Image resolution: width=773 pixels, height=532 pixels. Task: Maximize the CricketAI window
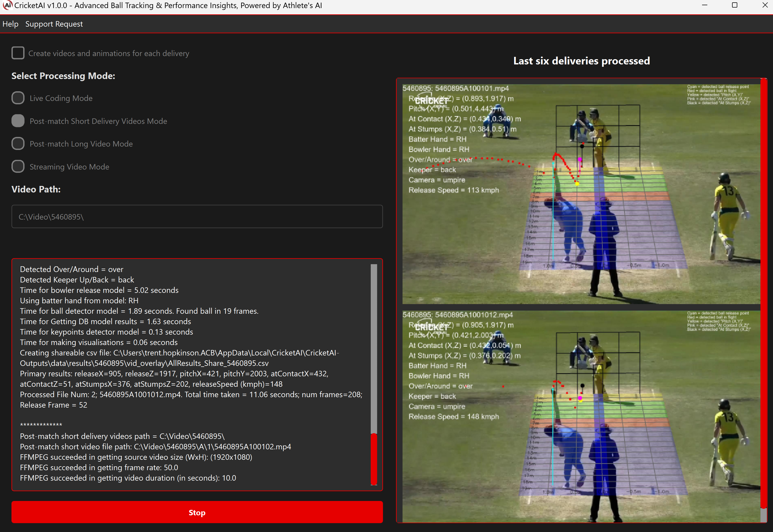734,5
